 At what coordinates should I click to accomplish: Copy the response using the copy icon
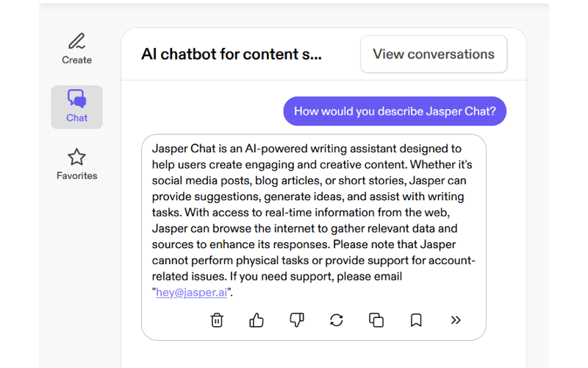(376, 320)
